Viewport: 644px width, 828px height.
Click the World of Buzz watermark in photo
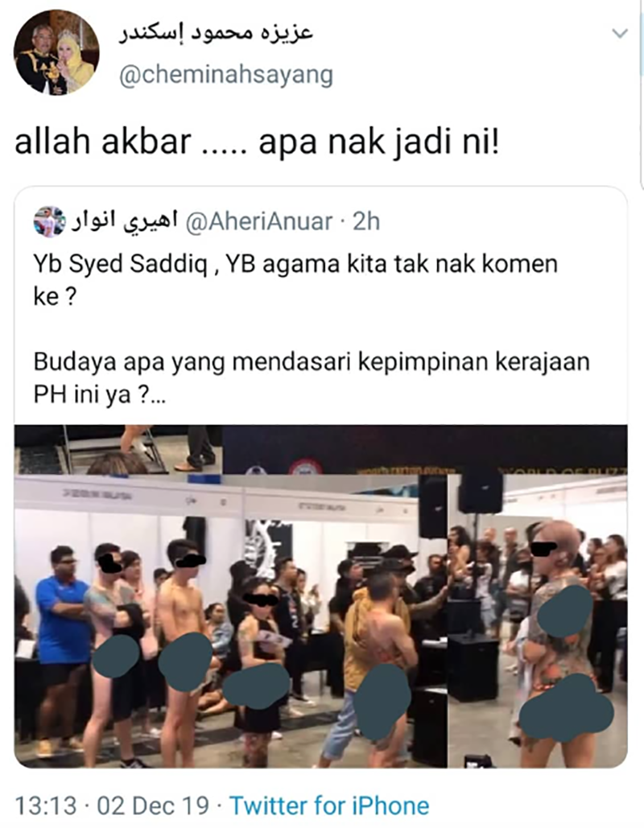point(563,469)
